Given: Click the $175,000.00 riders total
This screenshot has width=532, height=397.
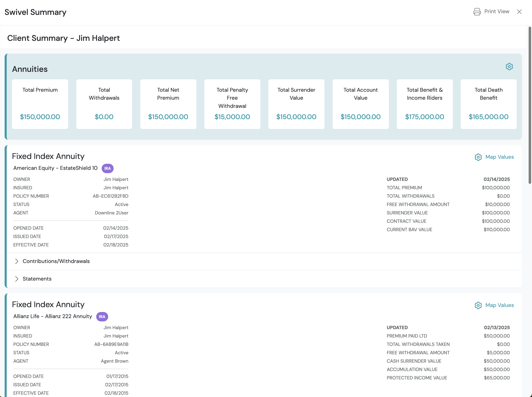Looking at the screenshot, I should (424, 117).
